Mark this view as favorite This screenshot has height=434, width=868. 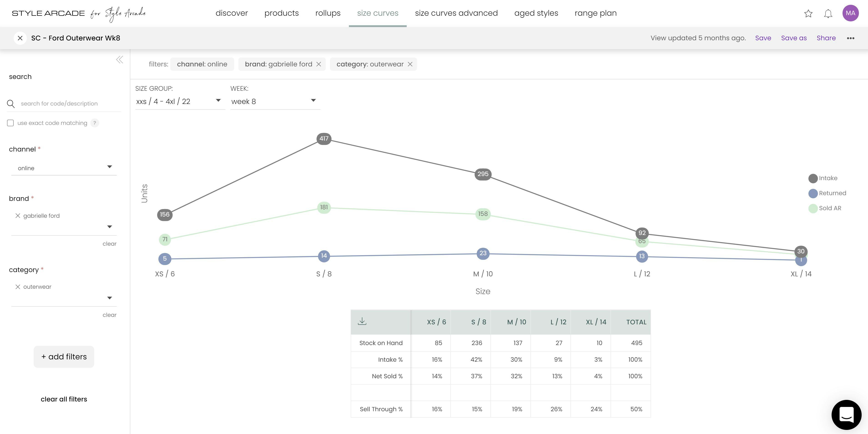[x=808, y=13]
